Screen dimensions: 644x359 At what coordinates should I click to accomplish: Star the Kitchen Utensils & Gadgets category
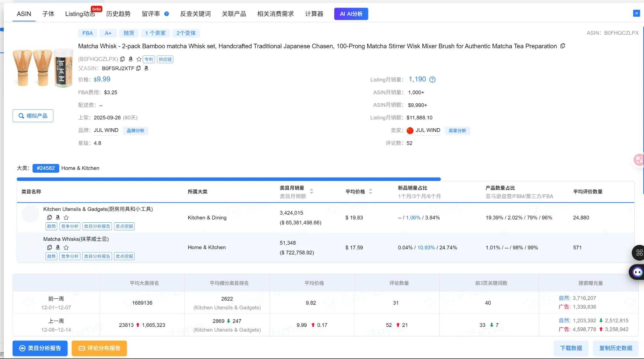tap(66, 217)
